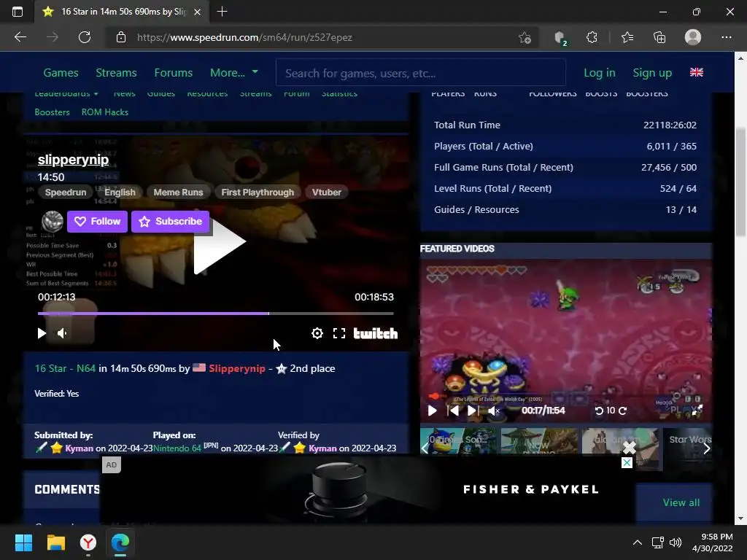Select the Vtuber tag
This screenshot has width=747, height=560.
[327, 192]
